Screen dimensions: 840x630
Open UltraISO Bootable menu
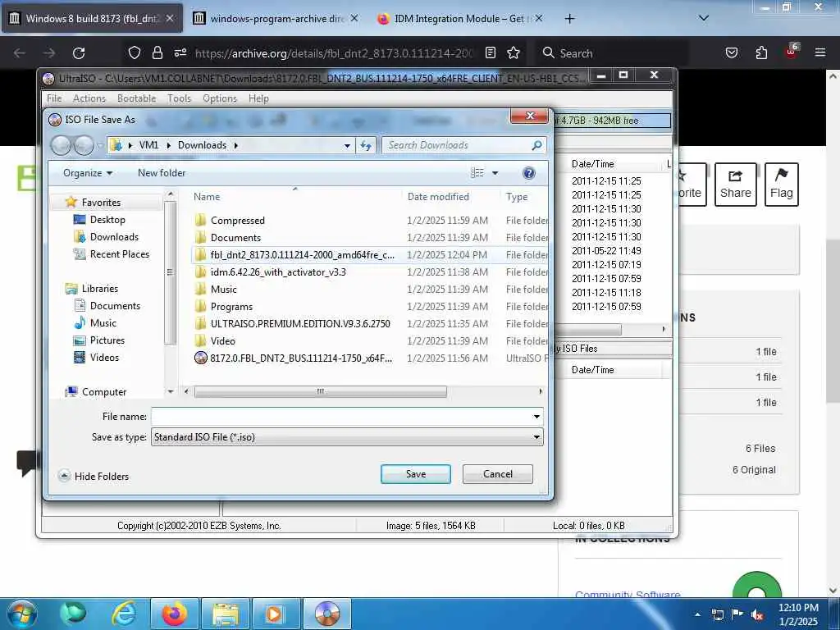(137, 98)
